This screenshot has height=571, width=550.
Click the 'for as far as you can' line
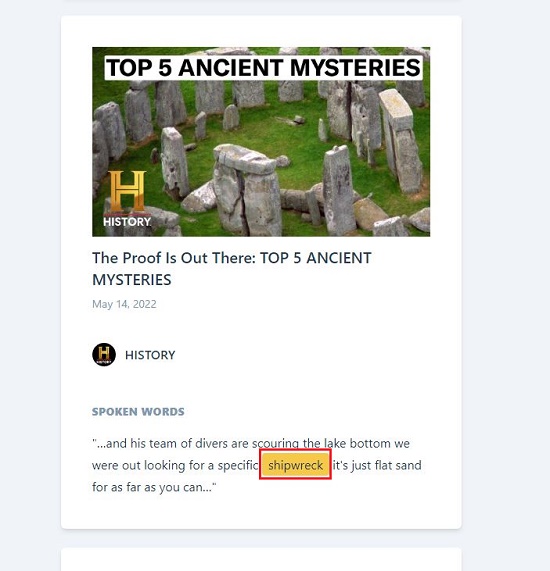pos(154,487)
